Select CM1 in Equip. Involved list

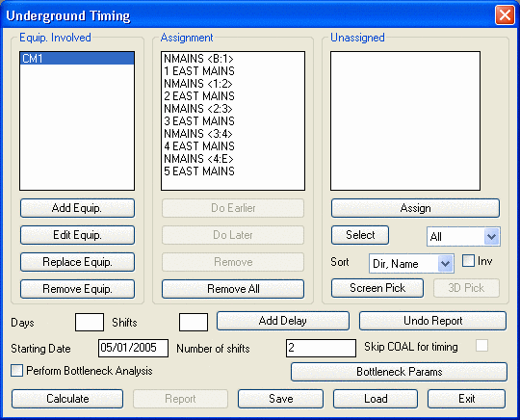[77, 59]
